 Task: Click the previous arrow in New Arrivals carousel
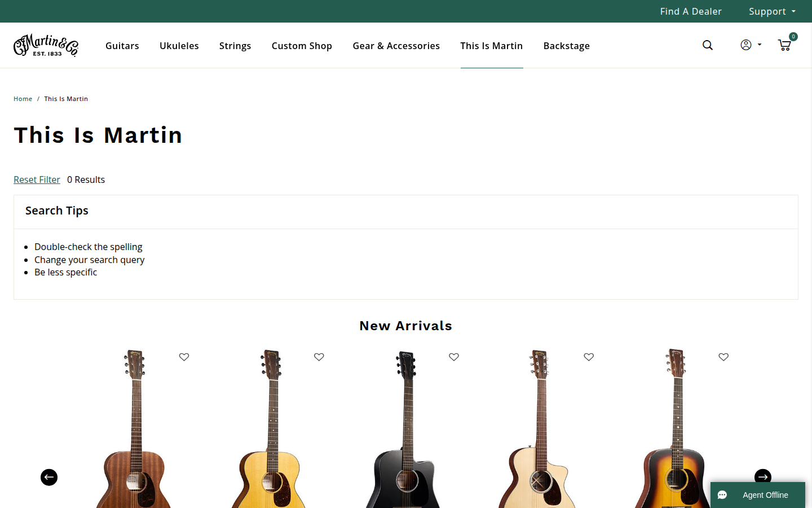49,478
